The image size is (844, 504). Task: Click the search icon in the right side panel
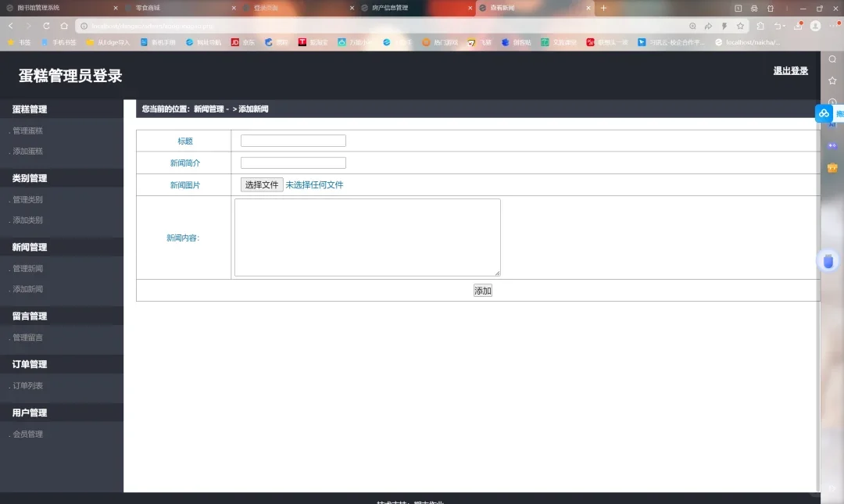(831, 58)
